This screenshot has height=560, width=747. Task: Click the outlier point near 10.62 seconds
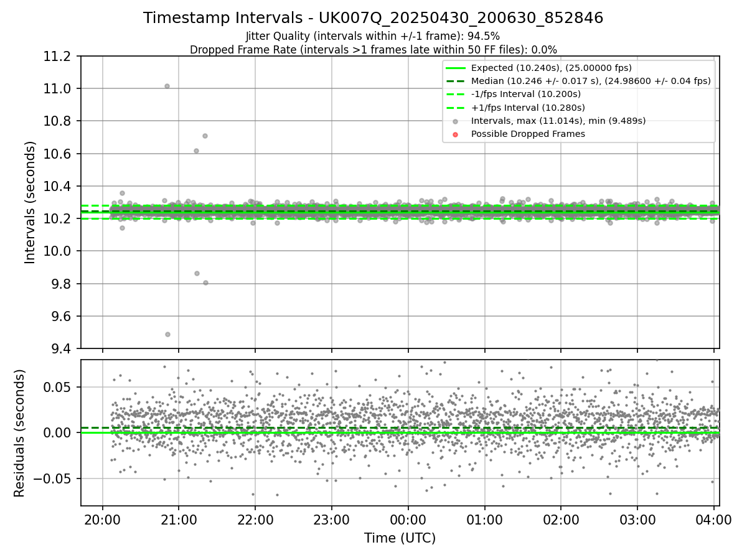pos(196,151)
